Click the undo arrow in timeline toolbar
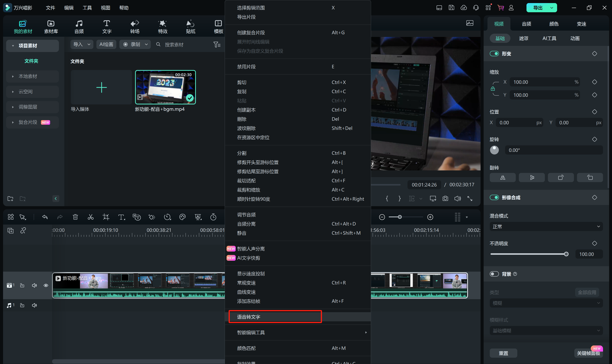This screenshot has height=364, width=612. click(45, 217)
